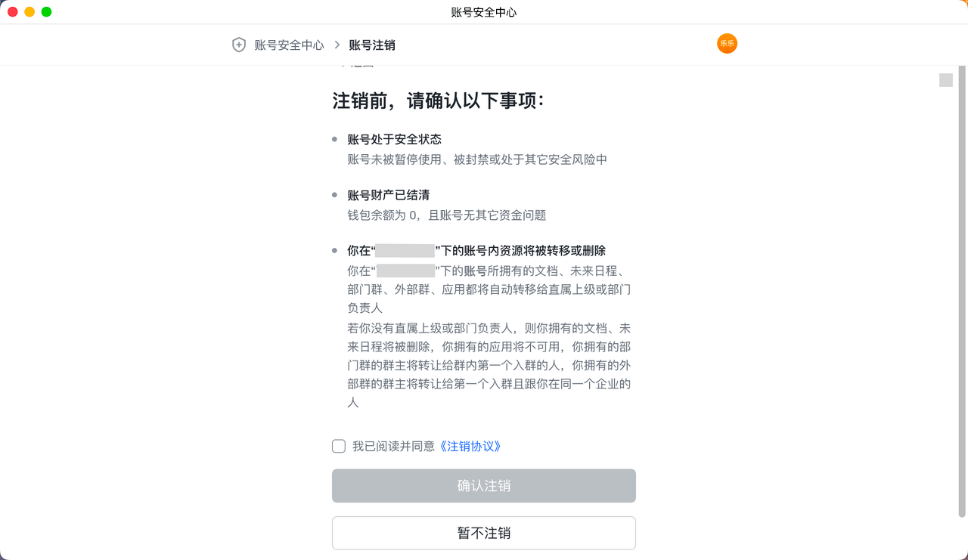Click the heading 注销前，请确认以下事项
Screen dimensions: 968x560
(x=439, y=101)
